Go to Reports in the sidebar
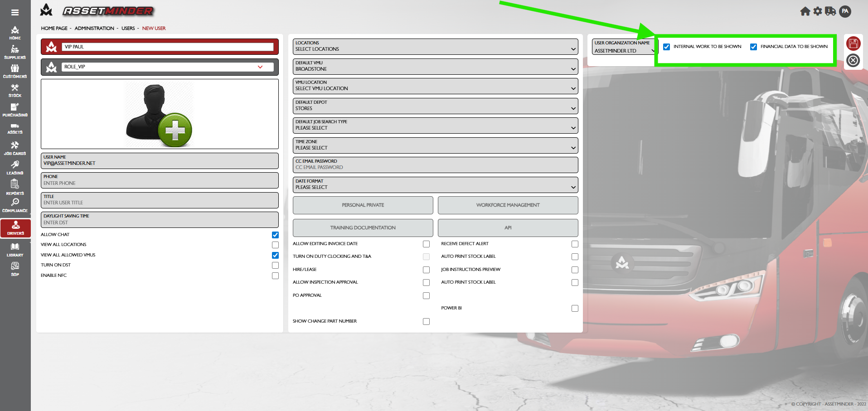The height and width of the screenshot is (411, 868). pos(15,187)
